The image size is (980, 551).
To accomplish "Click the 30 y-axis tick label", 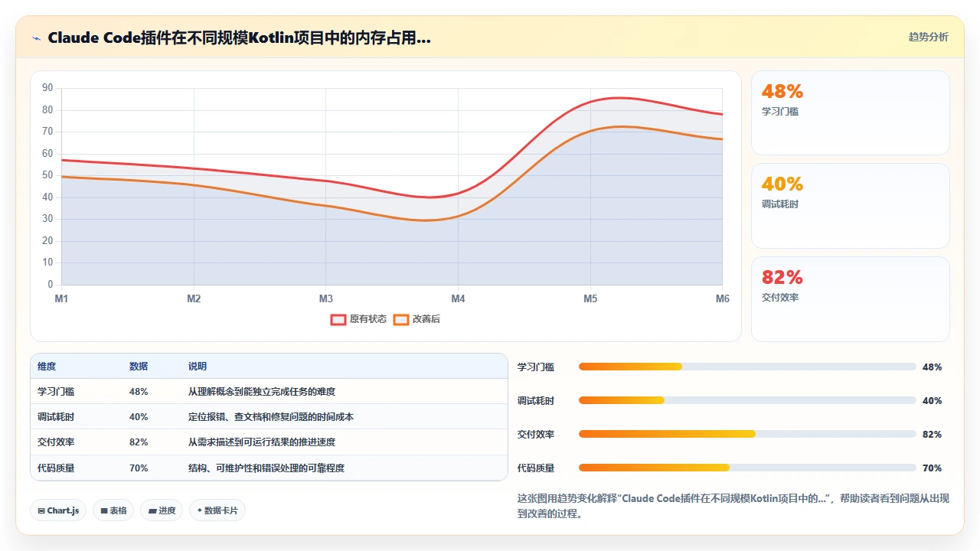I will [x=47, y=219].
